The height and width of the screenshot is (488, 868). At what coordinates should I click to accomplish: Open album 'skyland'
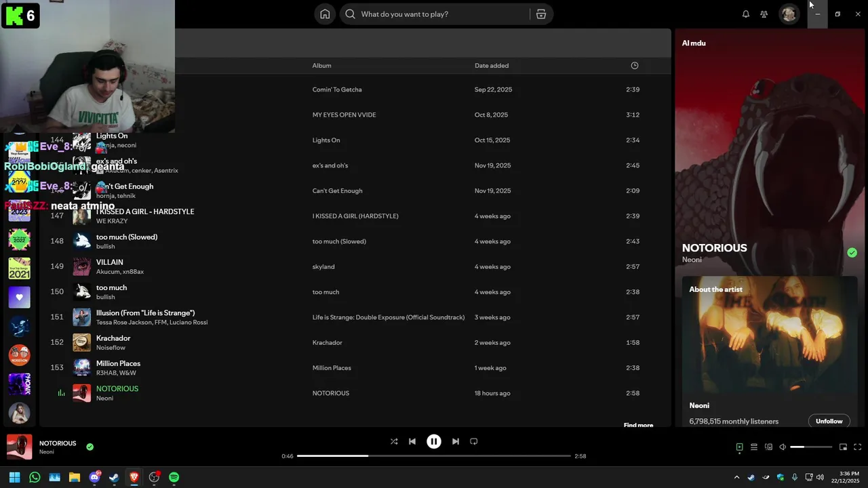tap(323, 267)
